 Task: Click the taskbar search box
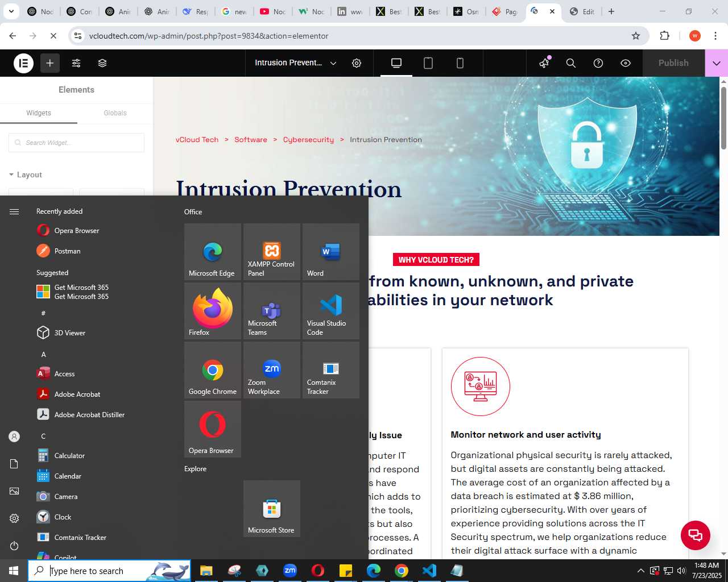point(109,571)
